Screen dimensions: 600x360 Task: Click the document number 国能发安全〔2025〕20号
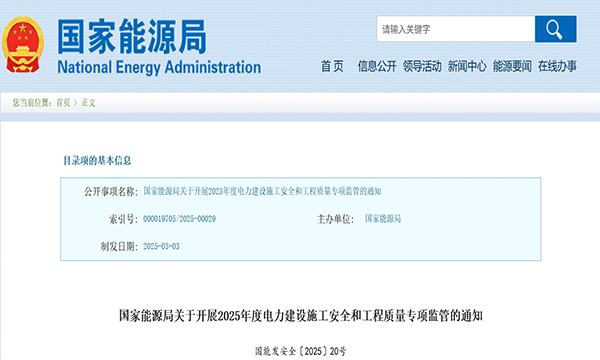tap(301, 351)
